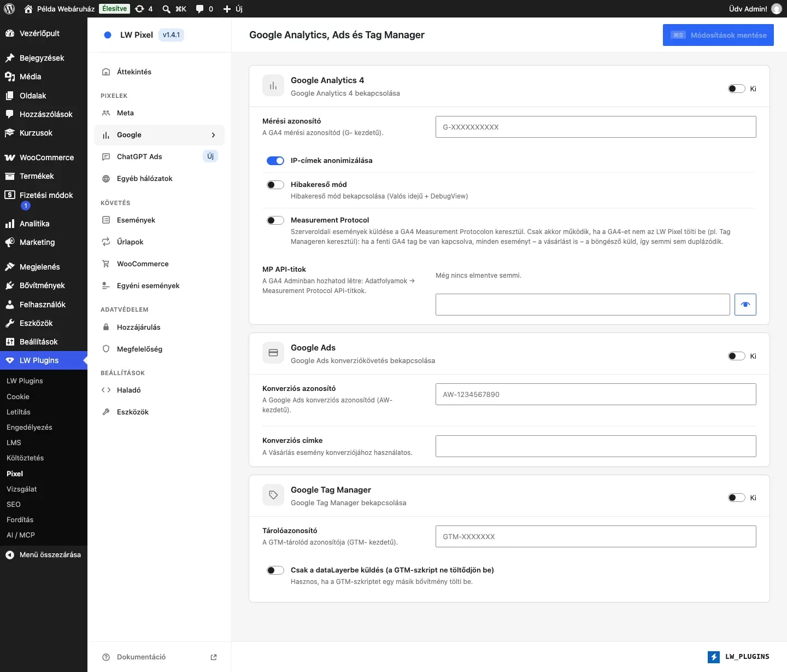787x672 pixels.
Task: Click the Admin avatar icon
Action: [x=776, y=9]
